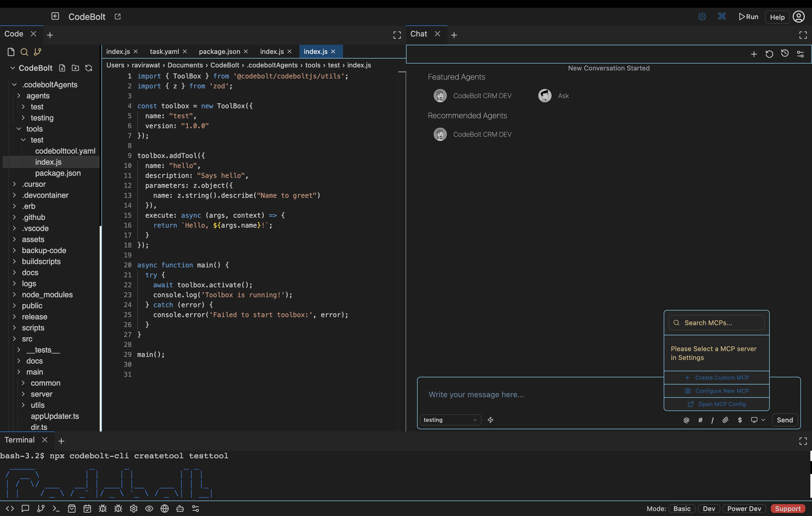Select the Chat panel tab
812x516 pixels.
[418, 34]
